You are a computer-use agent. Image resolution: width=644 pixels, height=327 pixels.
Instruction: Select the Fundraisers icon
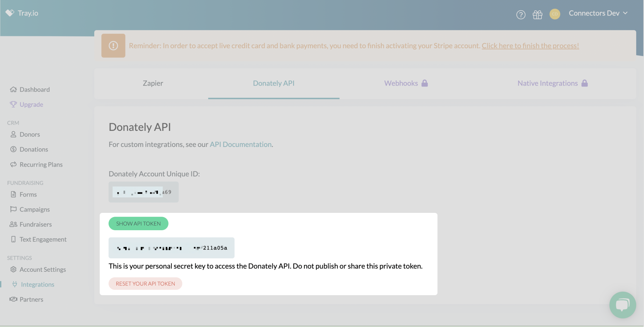14,224
